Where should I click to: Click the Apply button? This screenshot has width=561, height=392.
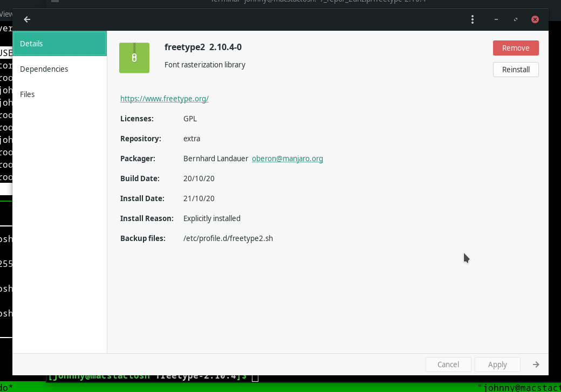coord(497,365)
